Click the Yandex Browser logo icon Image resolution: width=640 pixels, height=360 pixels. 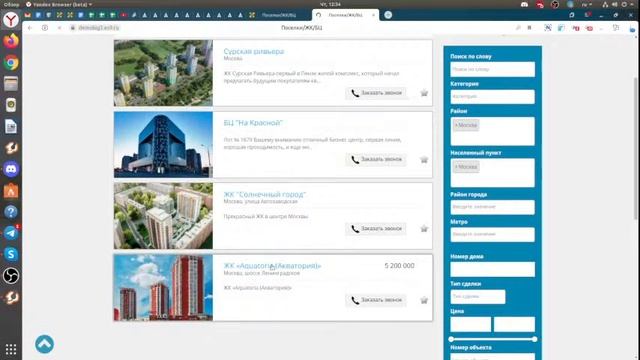click(x=11, y=20)
